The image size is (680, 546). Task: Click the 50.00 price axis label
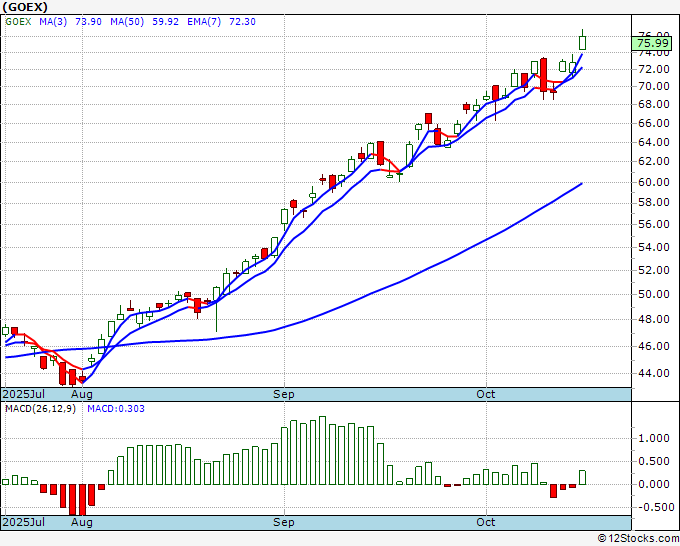coord(654,294)
